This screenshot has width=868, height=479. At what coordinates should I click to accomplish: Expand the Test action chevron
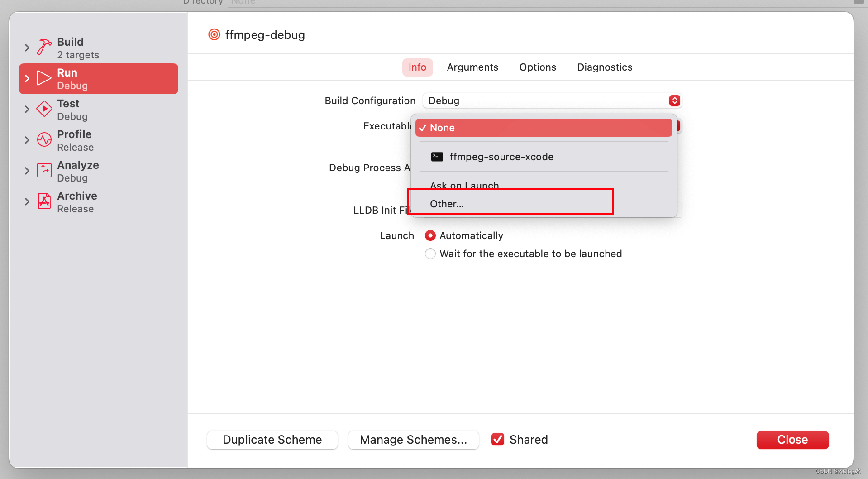coord(27,109)
